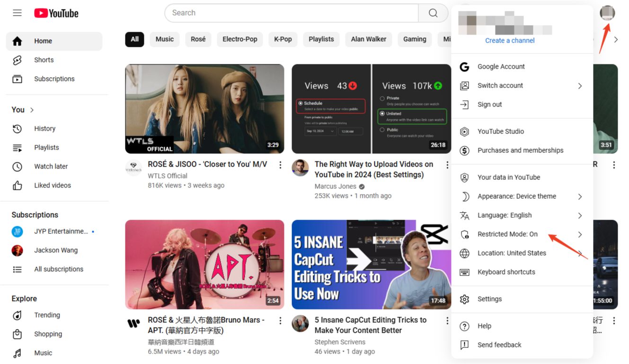The image size is (629, 364).
Task: Open Jackson Wang subscription
Action: tap(54, 250)
